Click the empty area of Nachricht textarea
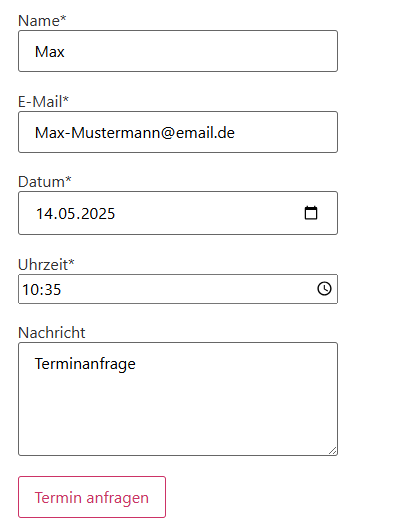This screenshot has height=526, width=411. coord(178,414)
